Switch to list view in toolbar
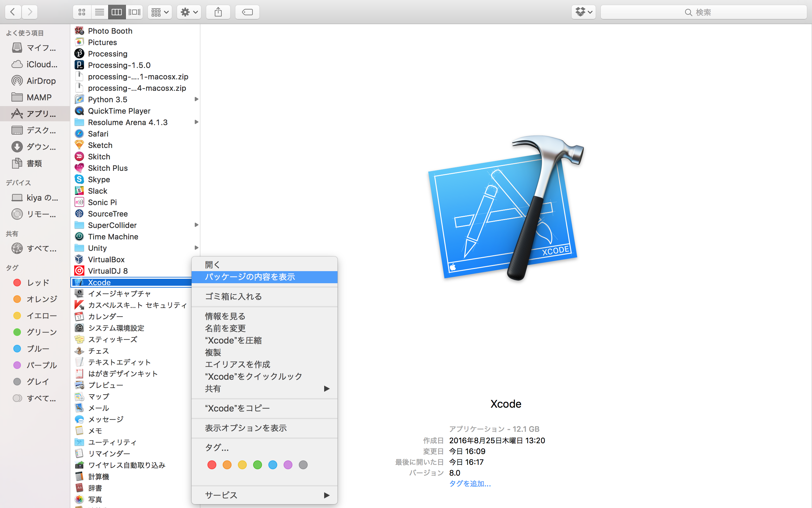The image size is (812, 508). [99, 12]
